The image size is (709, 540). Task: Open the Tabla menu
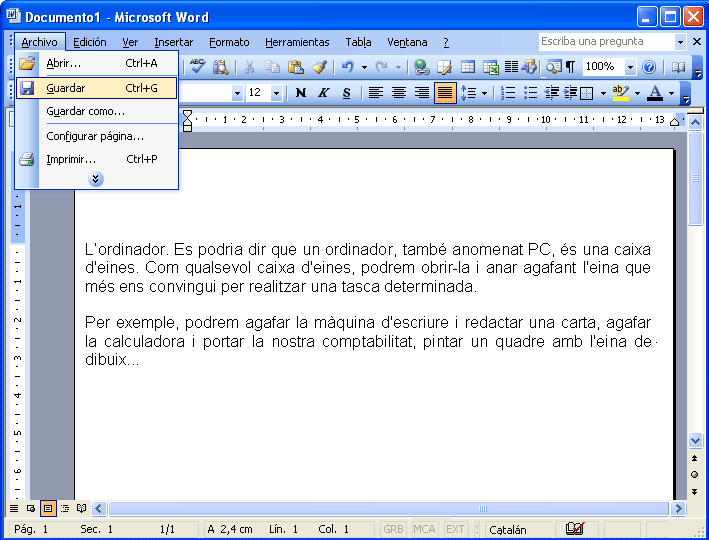pyautogui.click(x=359, y=42)
